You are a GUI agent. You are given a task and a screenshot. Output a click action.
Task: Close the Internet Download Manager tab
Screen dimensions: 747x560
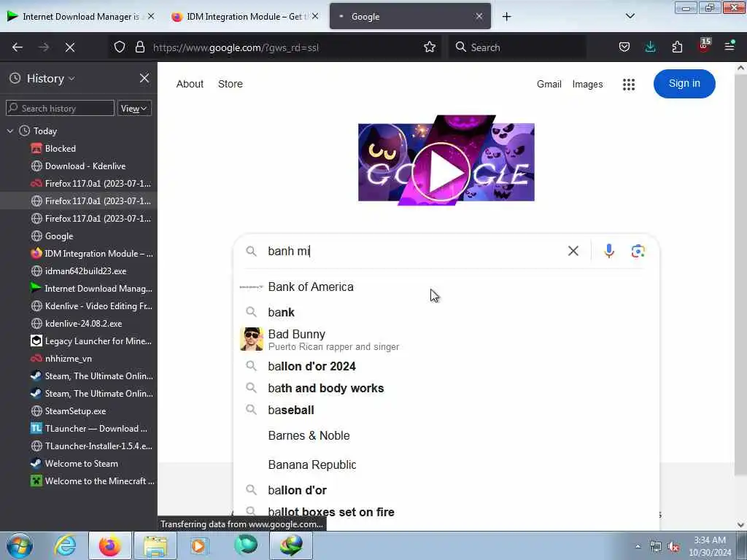[151, 16]
